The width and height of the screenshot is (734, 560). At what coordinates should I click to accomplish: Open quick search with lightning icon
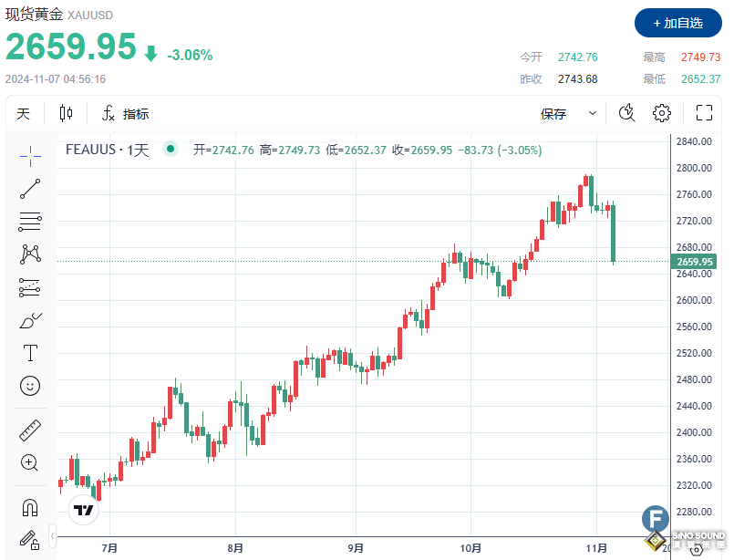pyautogui.click(x=626, y=113)
